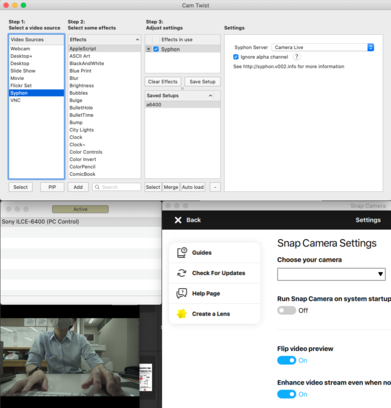Click the search magnifier icon in CamTwist

tap(97, 187)
